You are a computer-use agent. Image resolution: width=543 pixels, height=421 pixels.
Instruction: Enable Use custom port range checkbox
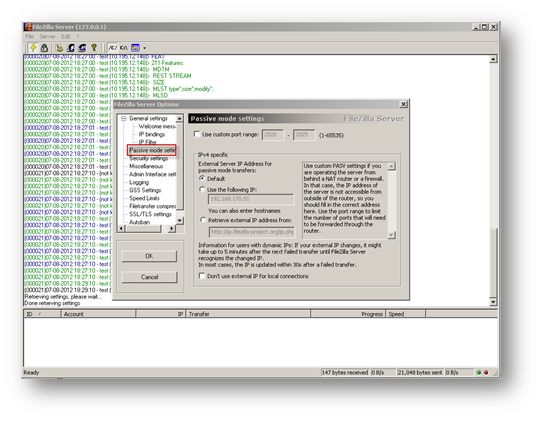click(x=197, y=134)
